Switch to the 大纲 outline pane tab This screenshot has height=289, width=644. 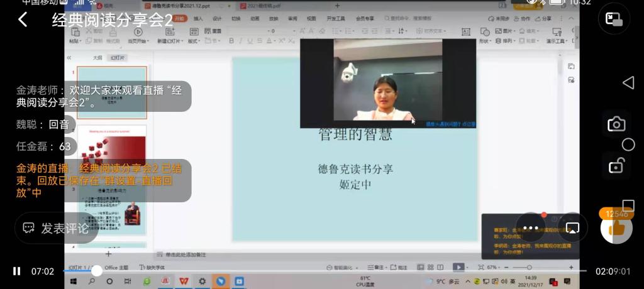coord(97,58)
